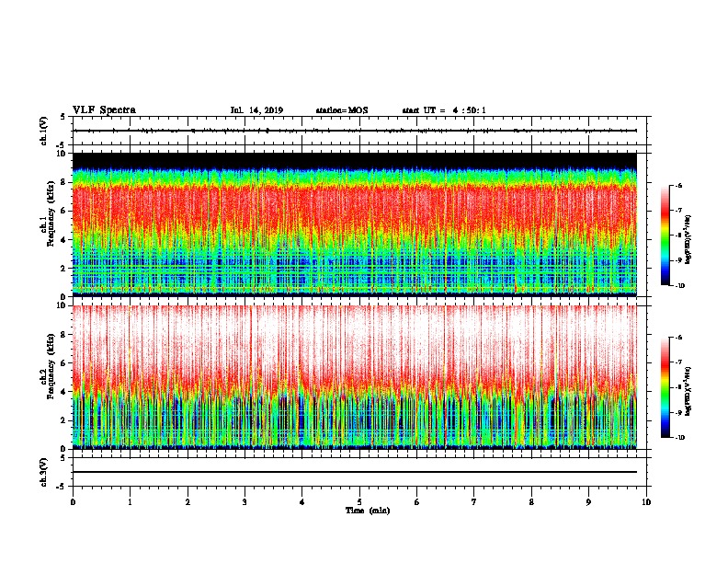
Task: Click the "Time (min)" axis label
Action: [x=368, y=511]
